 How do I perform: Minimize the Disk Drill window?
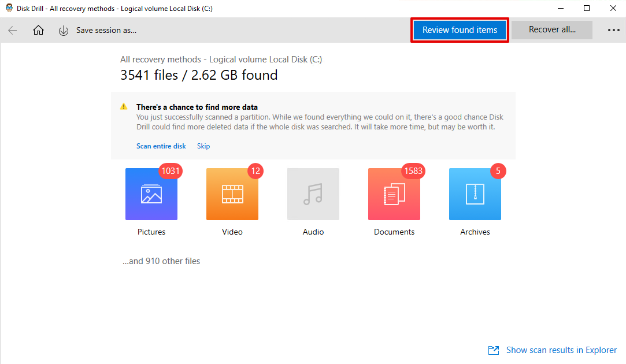(x=561, y=9)
